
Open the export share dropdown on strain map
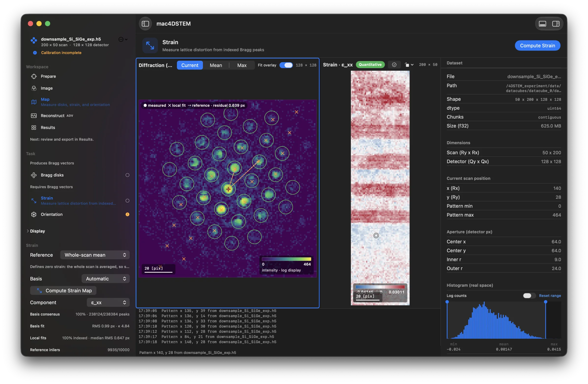click(x=409, y=65)
